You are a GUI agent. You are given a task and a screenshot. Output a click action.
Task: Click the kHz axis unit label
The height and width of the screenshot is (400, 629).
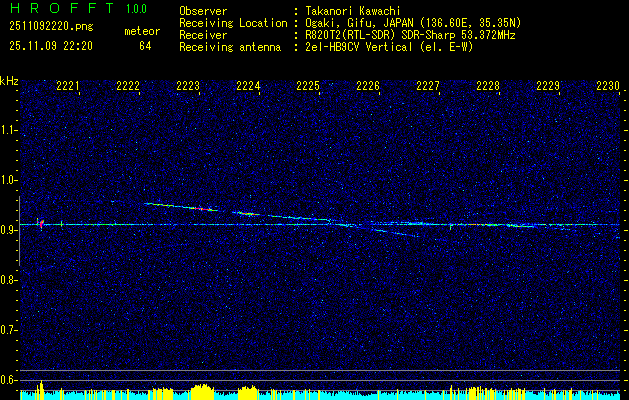click(x=9, y=81)
